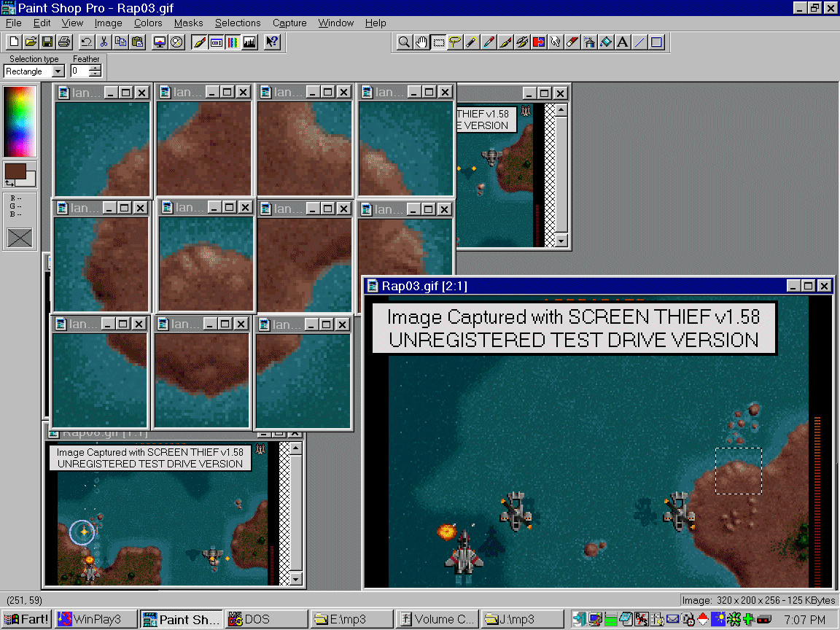The height and width of the screenshot is (630, 840).
Task: Toggle the Tool Palette paintbrush button
Action: coord(199,42)
